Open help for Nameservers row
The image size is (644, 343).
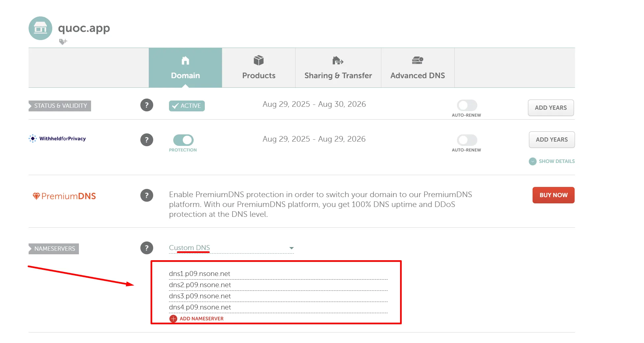pos(147,248)
